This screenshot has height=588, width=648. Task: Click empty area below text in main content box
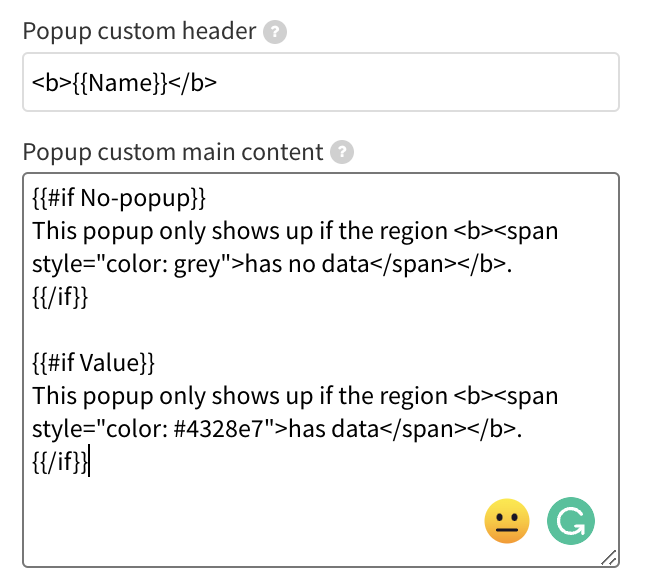[x=248, y=521]
